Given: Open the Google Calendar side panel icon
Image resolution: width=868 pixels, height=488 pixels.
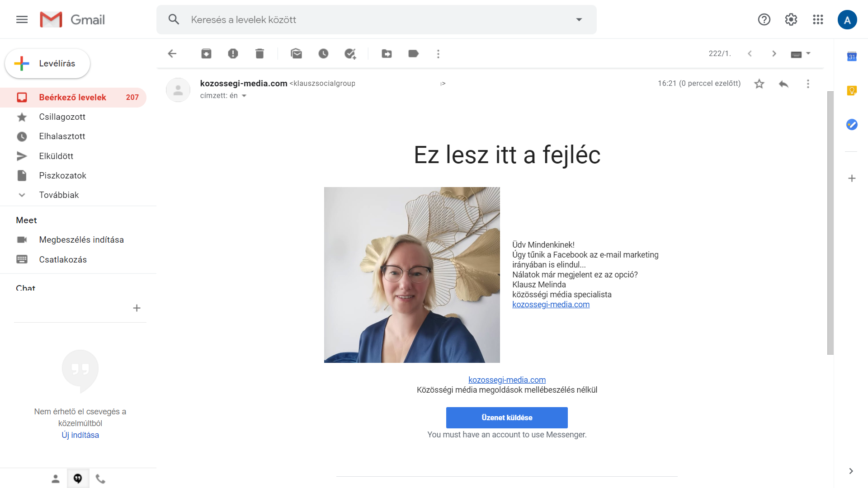Looking at the screenshot, I should click(852, 56).
